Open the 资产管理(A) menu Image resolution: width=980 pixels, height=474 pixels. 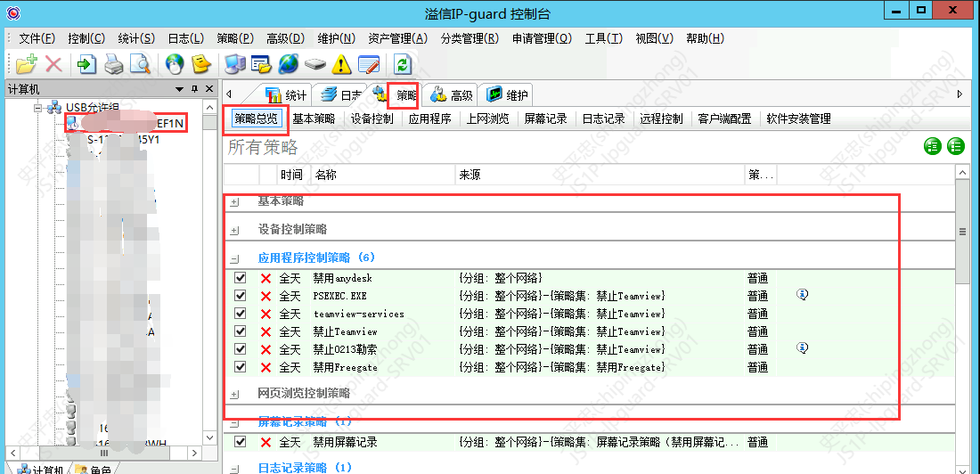point(398,38)
